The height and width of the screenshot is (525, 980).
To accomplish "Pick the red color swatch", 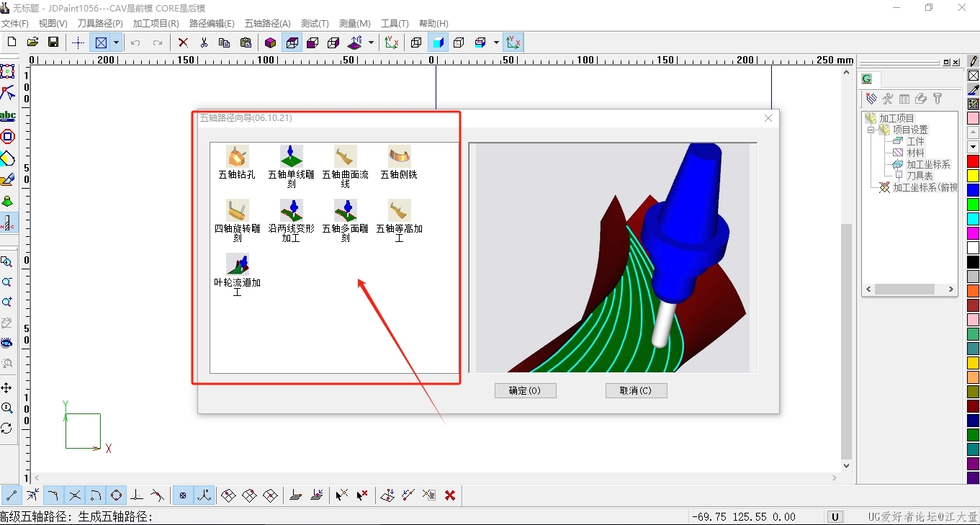I will click(973, 161).
